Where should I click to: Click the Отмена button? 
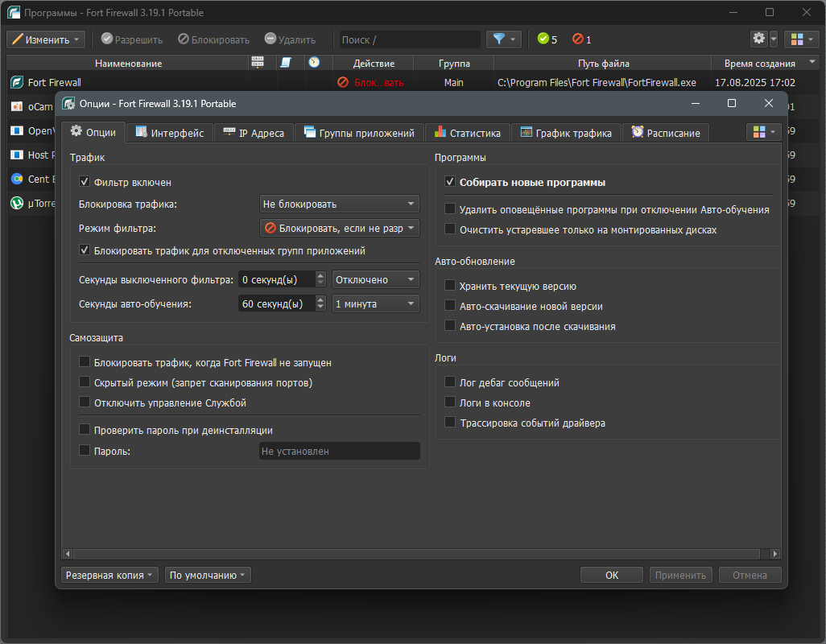click(x=750, y=575)
